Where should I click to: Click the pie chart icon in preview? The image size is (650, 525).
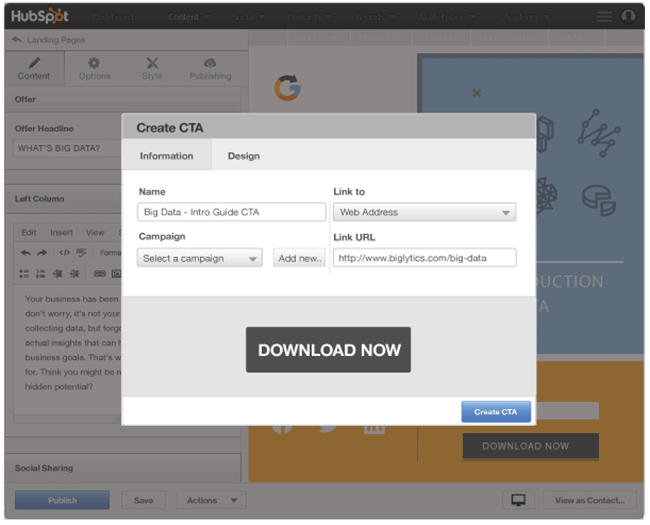[599, 200]
